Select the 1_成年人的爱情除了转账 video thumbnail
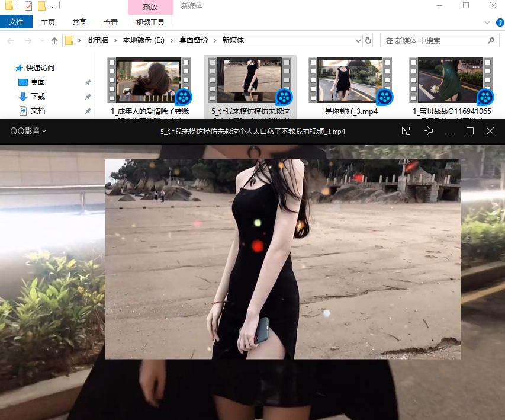This screenshot has width=505, height=420. click(149, 80)
